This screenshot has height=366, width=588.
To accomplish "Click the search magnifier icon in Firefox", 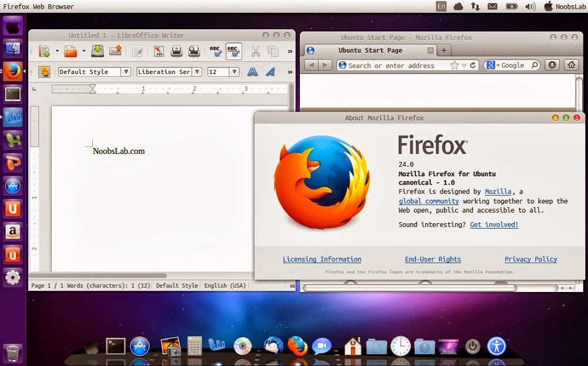I will pos(534,65).
